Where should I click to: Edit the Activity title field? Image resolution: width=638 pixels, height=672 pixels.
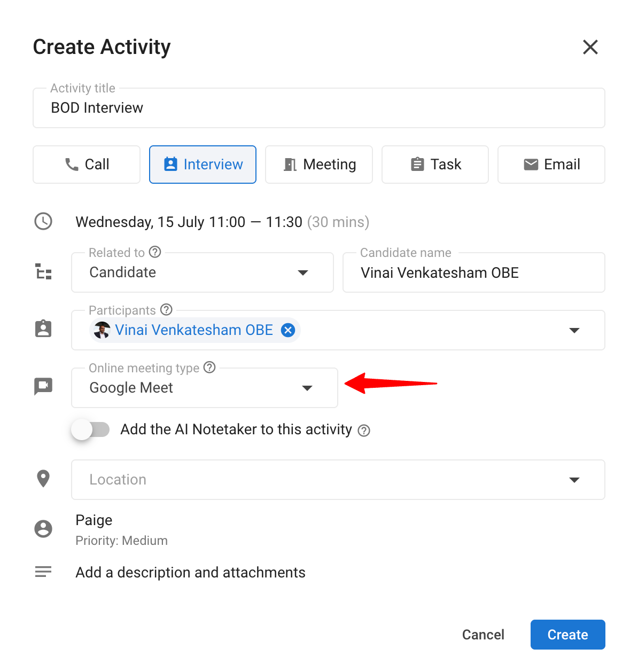[x=319, y=108]
